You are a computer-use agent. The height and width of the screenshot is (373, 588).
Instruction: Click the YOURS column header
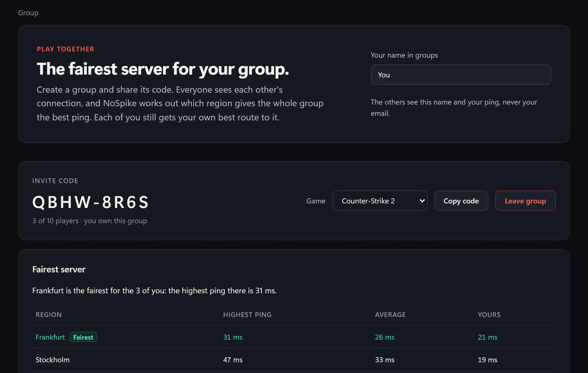pos(489,315)
